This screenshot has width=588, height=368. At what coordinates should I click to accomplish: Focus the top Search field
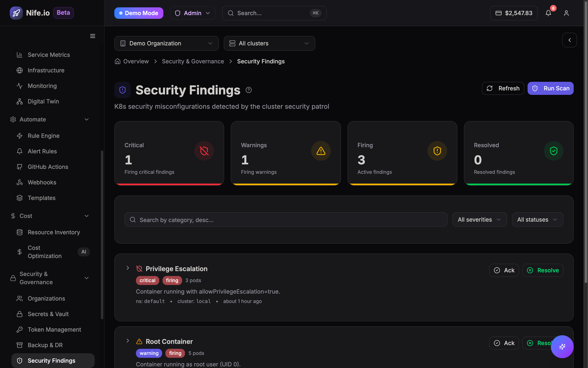274,13
